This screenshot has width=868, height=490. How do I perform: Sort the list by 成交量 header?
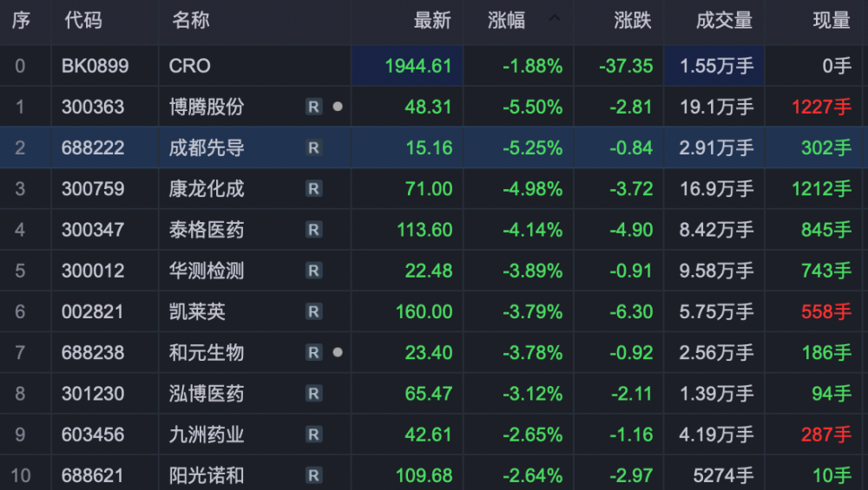(x=724, y=21)
